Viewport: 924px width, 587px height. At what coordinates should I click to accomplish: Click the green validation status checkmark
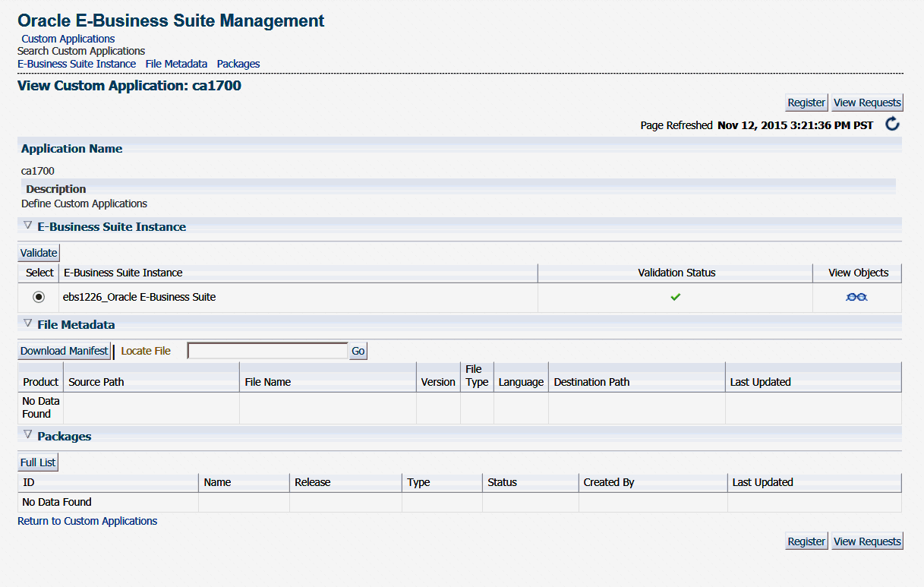pyautogui.click(x=676, y=297)
